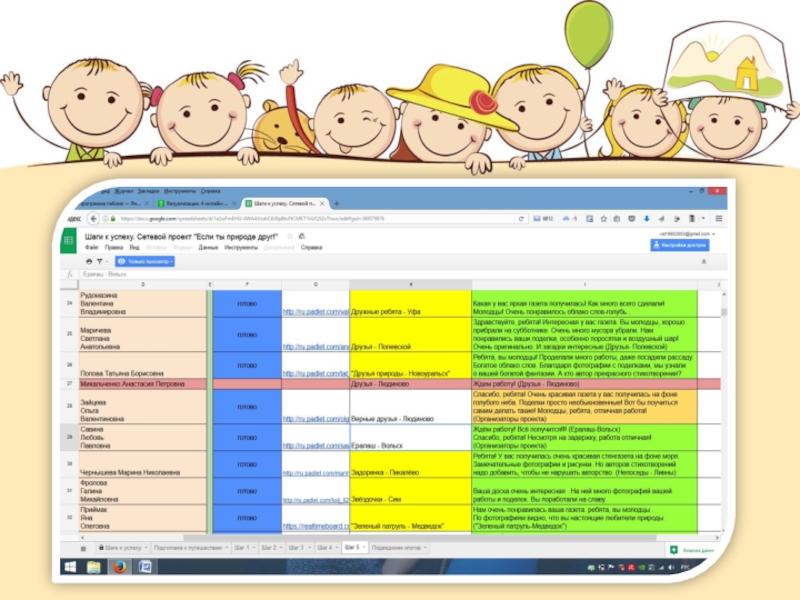Image resolution: width=800 pixels, height=600 pixels.
Task: Click the "Настройки доступа" button
Action: click(680, 243)
